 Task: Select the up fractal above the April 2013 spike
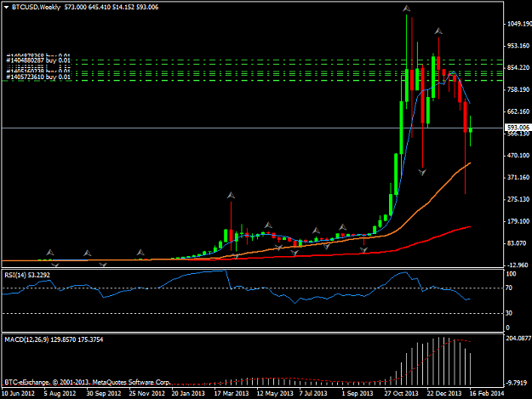231,196
